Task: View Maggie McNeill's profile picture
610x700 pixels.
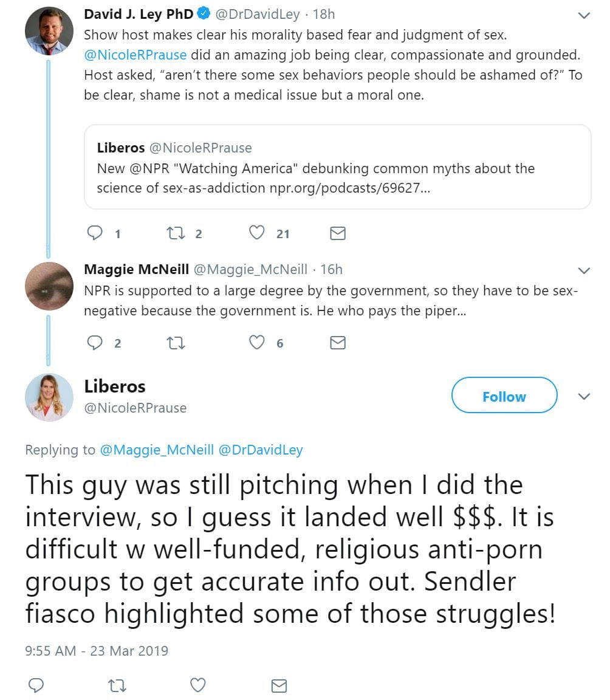Action: [x=49, y=287]
